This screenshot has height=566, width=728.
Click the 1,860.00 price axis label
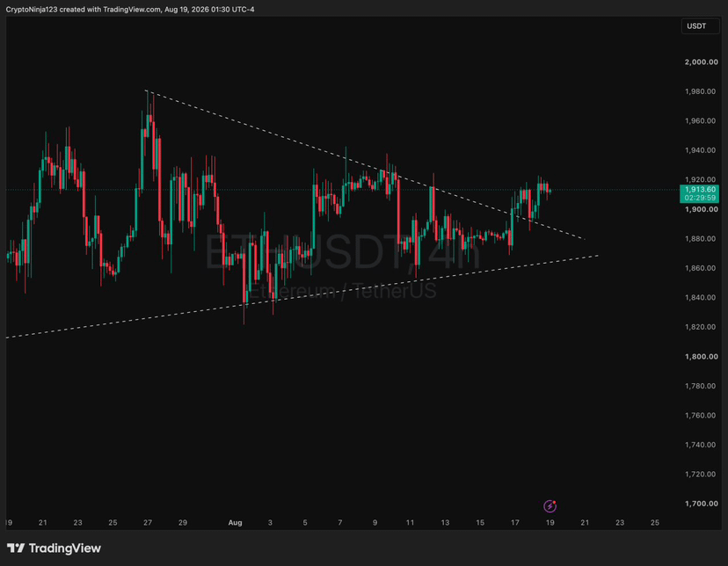(700, 268)
